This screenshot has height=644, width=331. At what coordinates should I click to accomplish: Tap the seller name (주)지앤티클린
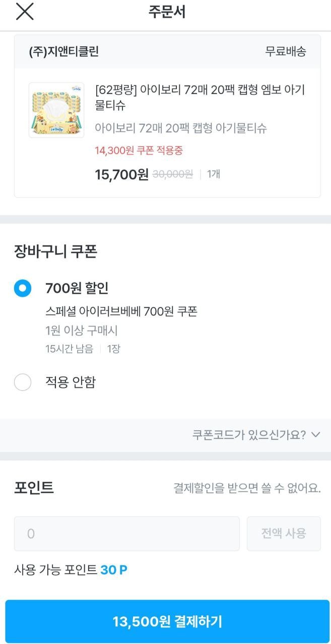pos(64,51)
